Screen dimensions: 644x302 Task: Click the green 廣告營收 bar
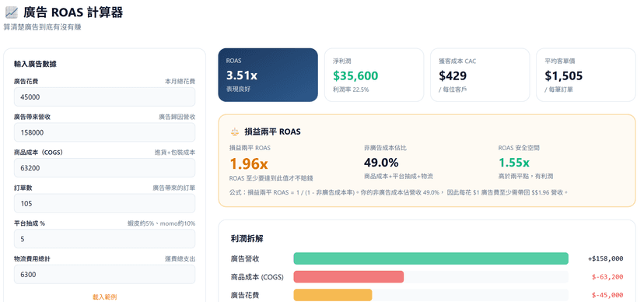[x=431, y=258]
